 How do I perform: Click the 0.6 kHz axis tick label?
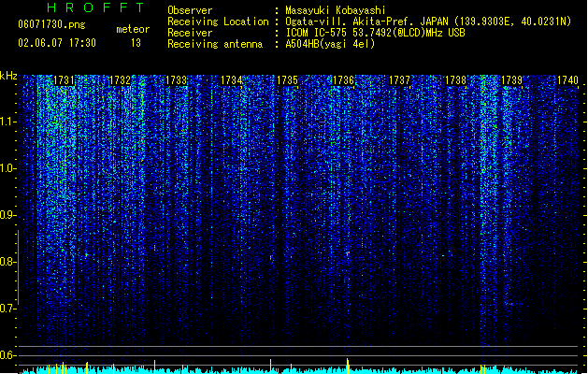tap(8, 355)
